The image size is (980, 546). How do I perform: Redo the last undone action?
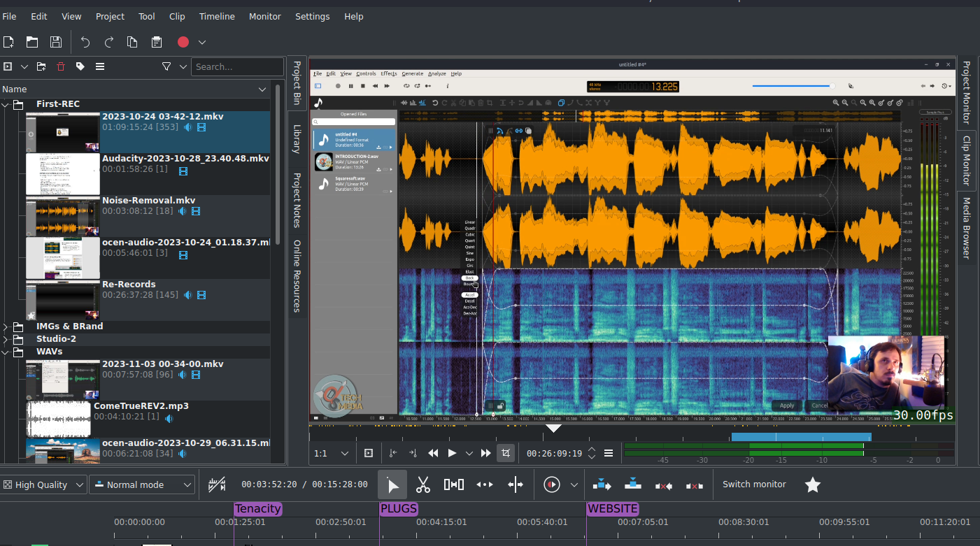point(108,42)
